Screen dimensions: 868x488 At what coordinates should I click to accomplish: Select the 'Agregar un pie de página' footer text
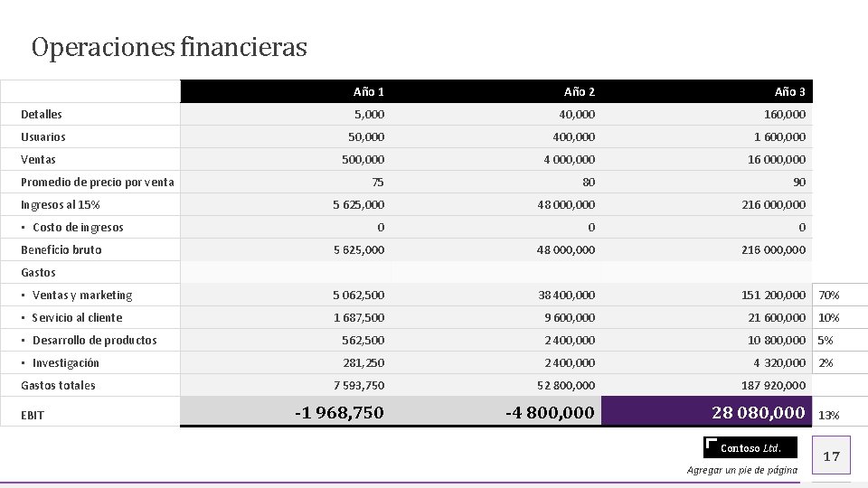(x=741, y=470)
